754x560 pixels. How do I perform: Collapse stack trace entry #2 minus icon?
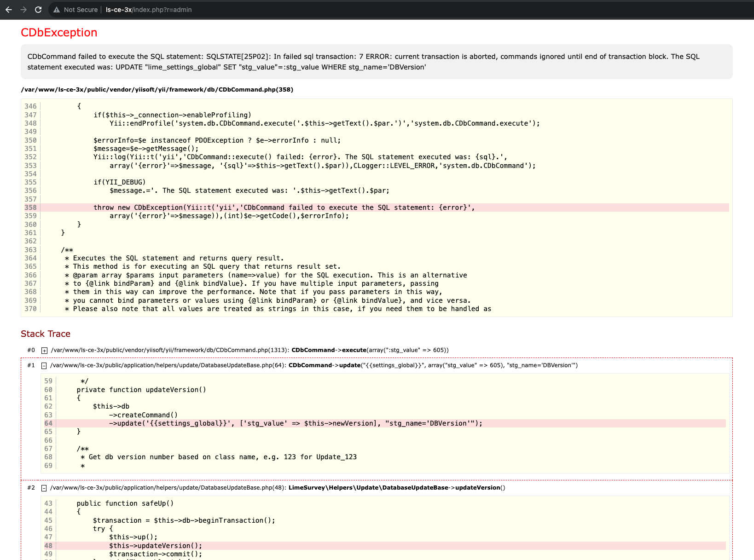click(x=44, y=488)
